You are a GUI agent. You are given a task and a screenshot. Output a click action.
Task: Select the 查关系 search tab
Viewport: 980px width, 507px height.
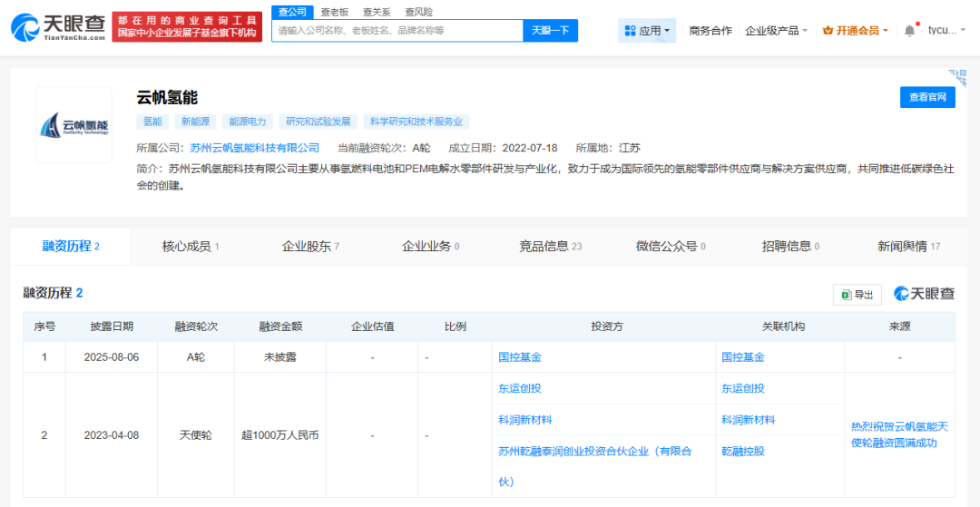click(x=377, y=12)
